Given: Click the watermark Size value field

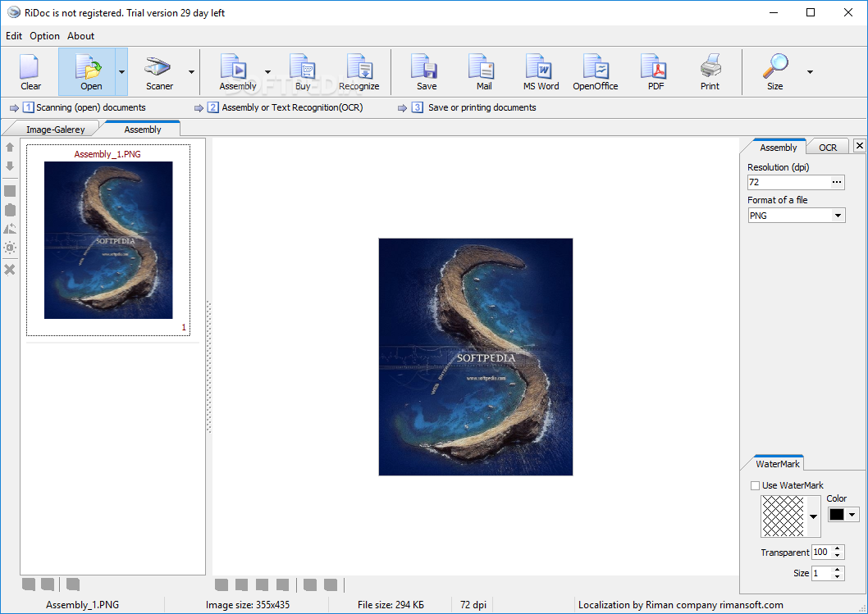Looking at the screenshot, I should 821,573.
